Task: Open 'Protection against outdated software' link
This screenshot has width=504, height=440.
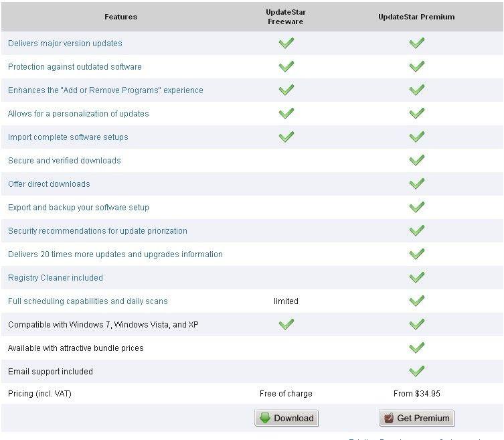Action: (74, 67)
